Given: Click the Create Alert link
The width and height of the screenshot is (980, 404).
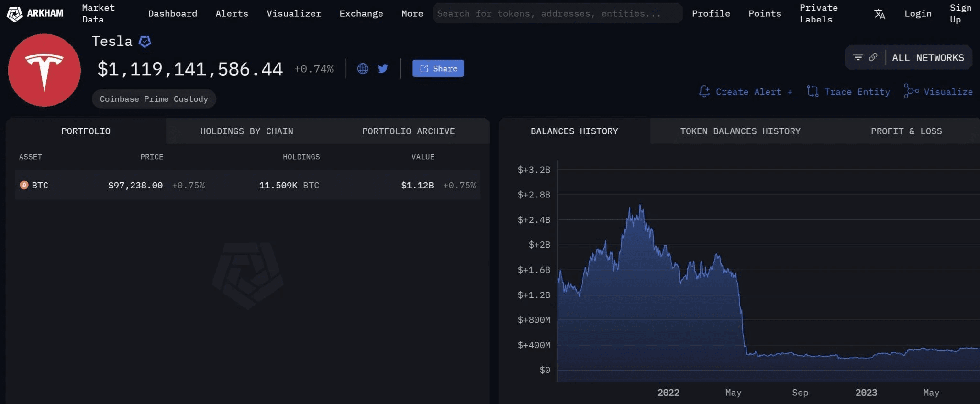Looking at the screenshot, I should (746, 92).
